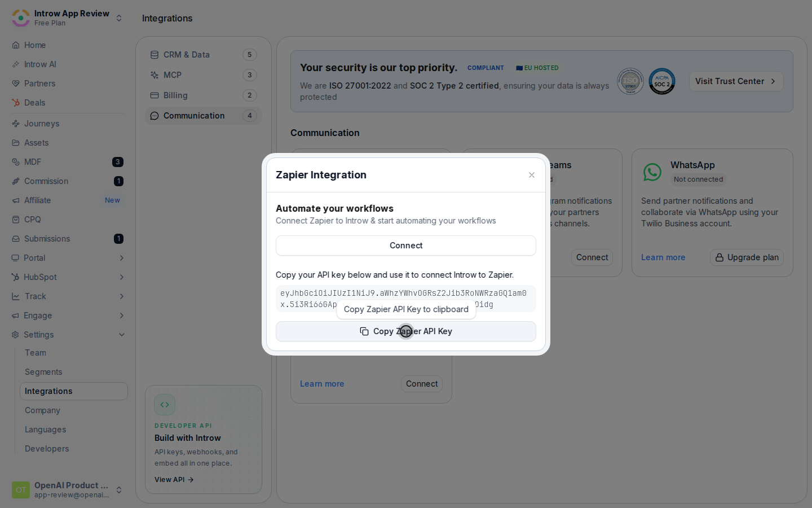Click the Partners handshake icon

[x=16, y=84]
